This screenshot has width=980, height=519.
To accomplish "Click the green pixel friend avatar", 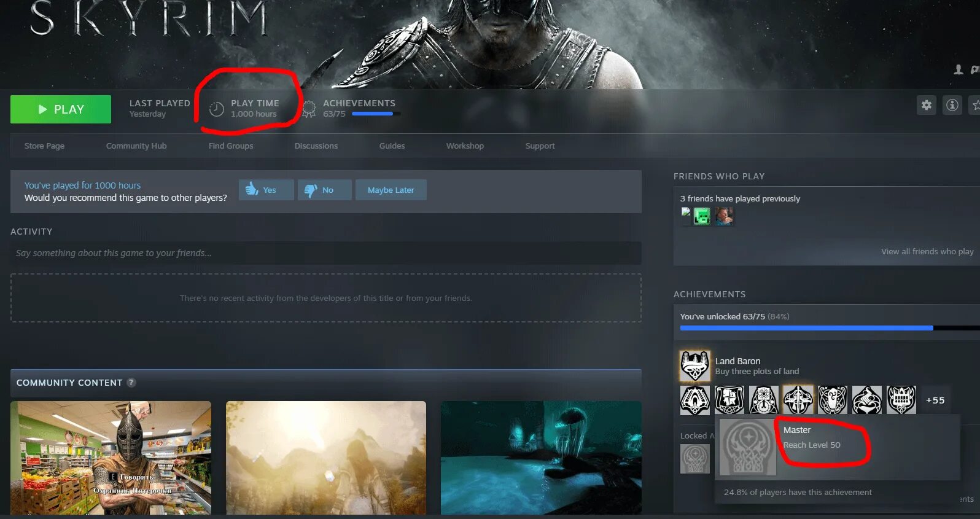I will click(x=702, y=216).
